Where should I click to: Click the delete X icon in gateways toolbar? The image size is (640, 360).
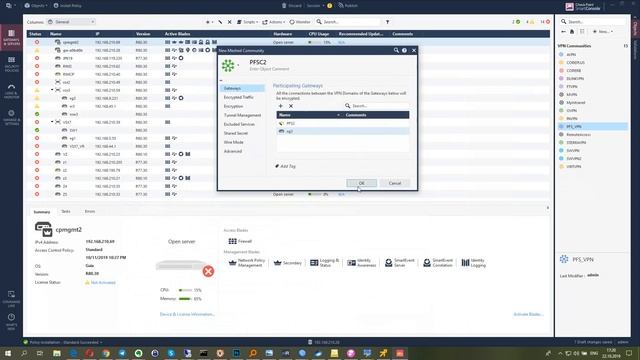[229, 22]
